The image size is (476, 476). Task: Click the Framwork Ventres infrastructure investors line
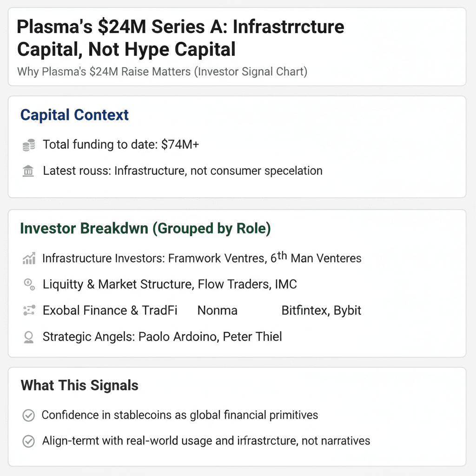coord(202,258)
